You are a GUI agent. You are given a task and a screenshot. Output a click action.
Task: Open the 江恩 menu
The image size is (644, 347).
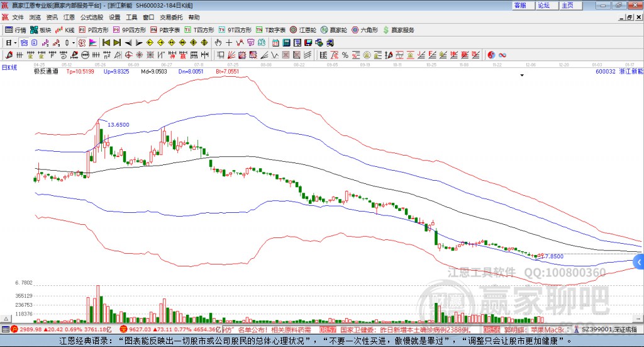coord(69,17)
